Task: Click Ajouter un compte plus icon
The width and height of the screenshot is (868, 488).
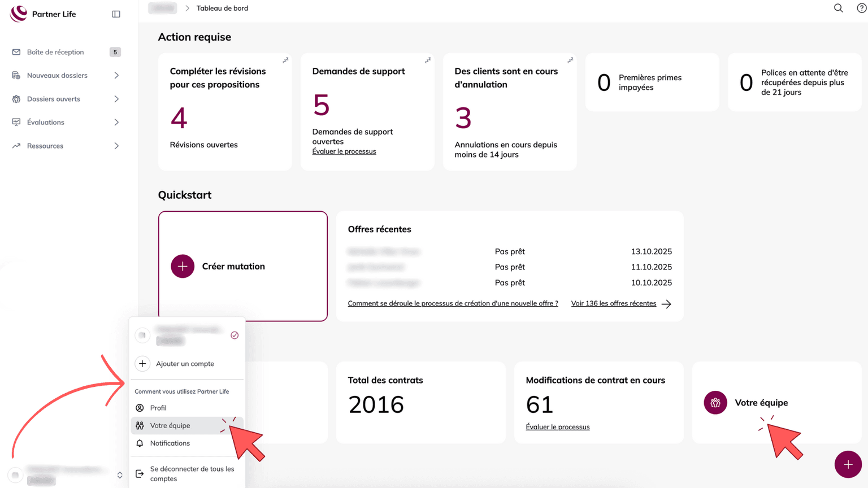Action: click(x=142, y=364)
